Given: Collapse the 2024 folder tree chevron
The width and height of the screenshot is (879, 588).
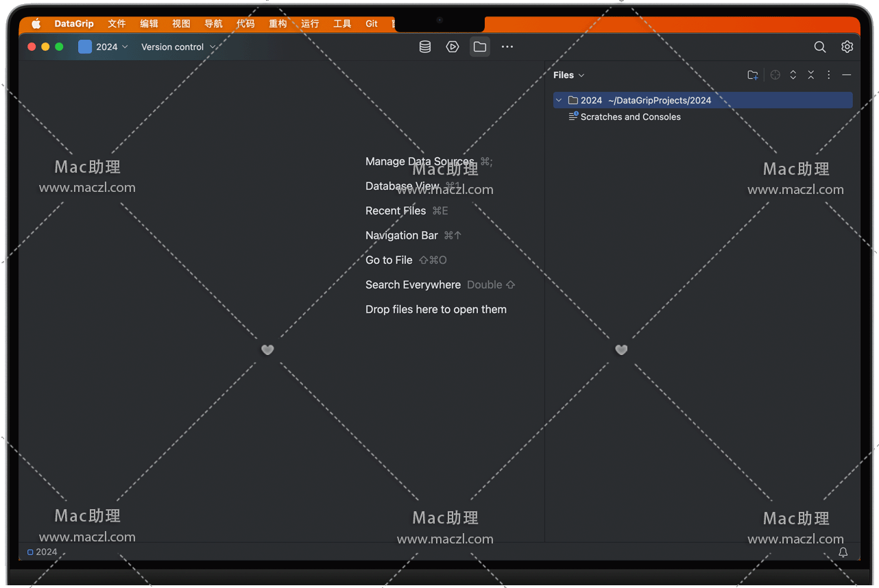Looking at the screenshot, I should 559,100.
